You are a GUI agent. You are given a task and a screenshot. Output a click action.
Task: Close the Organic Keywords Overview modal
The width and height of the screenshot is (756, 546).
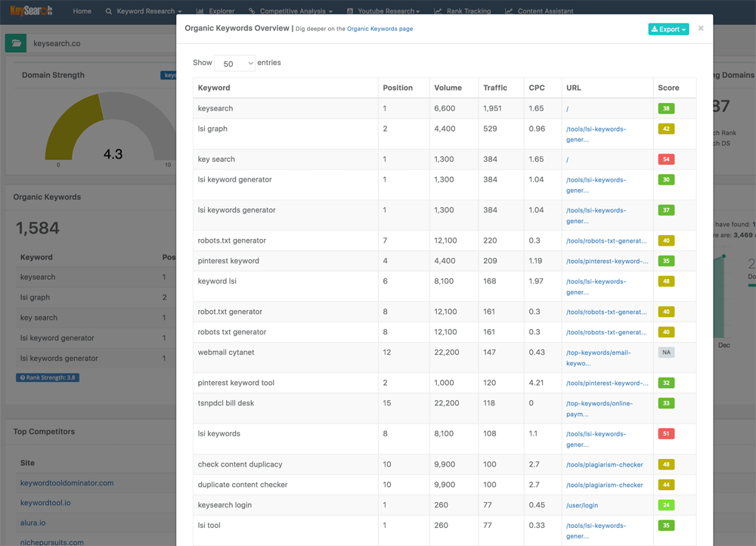coord(701,29)
